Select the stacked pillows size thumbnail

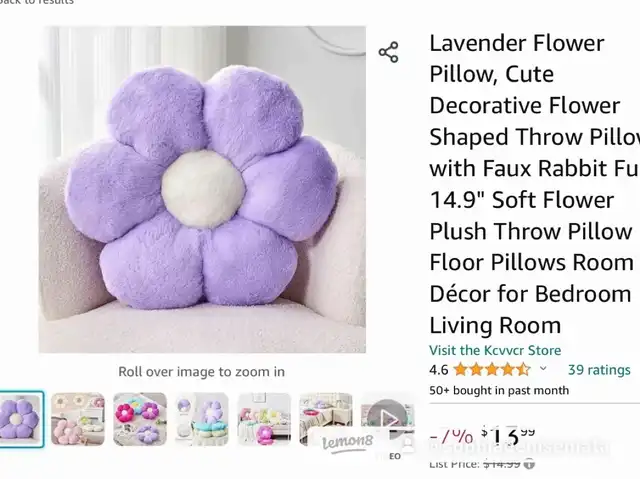click(202, 419)
